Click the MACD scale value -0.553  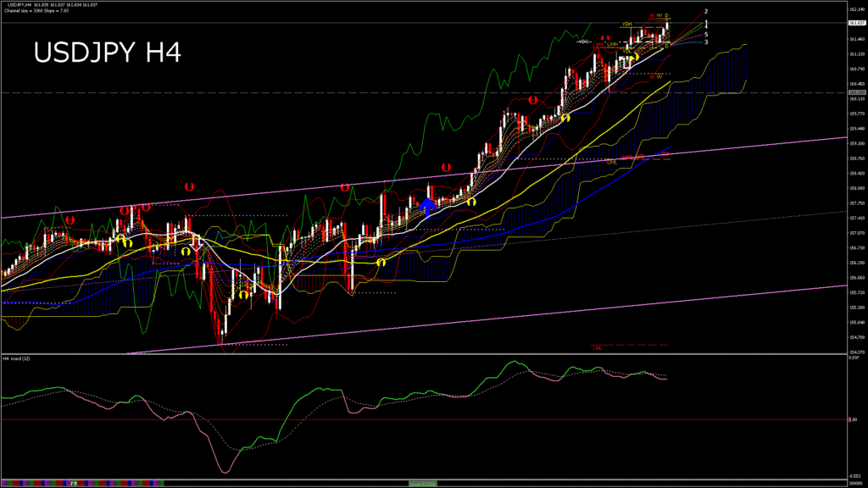(x=854, y=476)
